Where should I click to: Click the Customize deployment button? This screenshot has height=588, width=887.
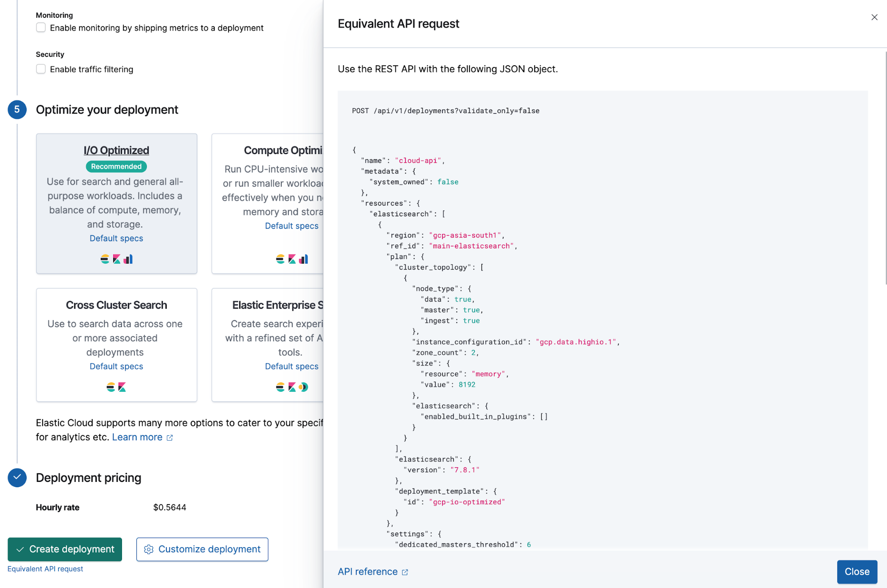[x=202, y=549]
